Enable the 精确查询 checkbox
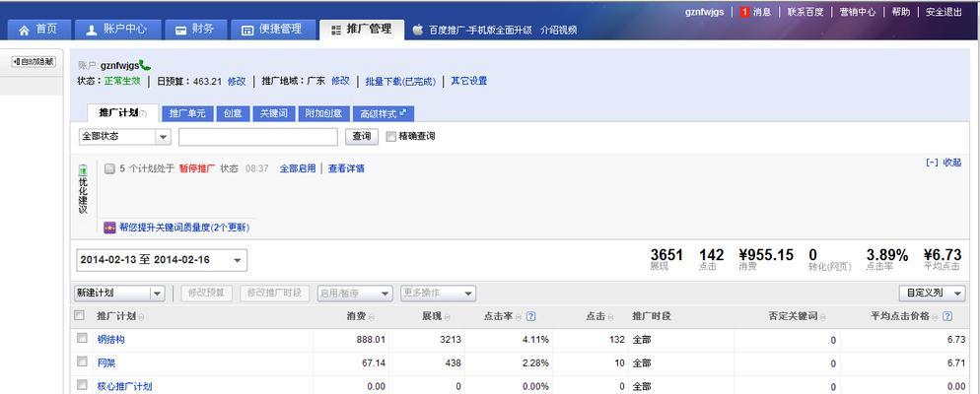Screen dimensions: 980x394 391,136
